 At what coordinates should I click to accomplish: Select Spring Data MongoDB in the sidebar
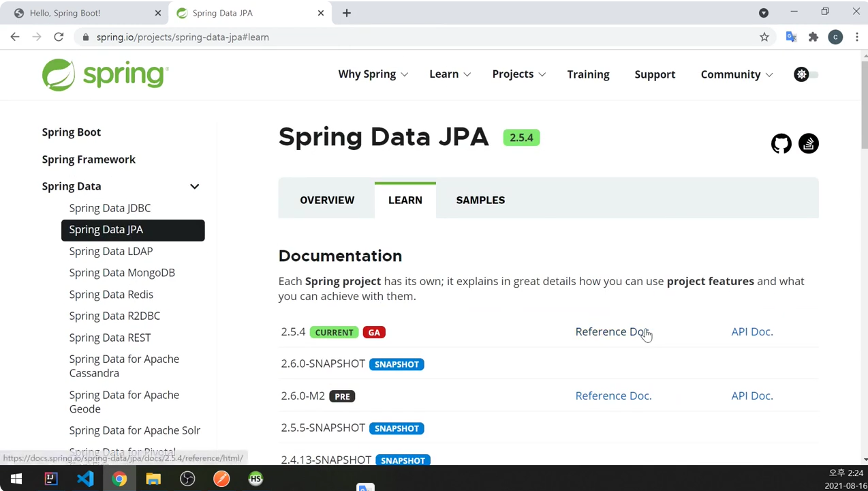point(122,273)
